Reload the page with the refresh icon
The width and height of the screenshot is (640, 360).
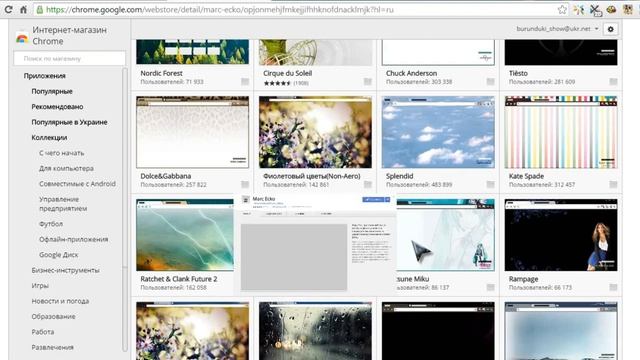point(8,9)
